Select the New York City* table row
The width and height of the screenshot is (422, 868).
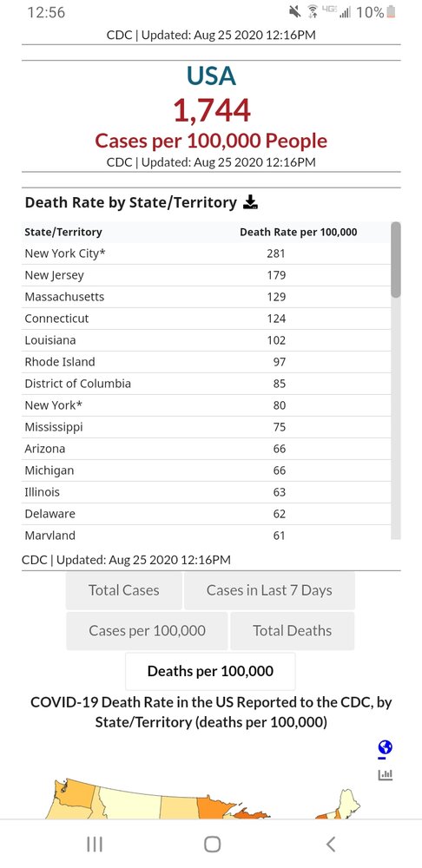point(206,253)
